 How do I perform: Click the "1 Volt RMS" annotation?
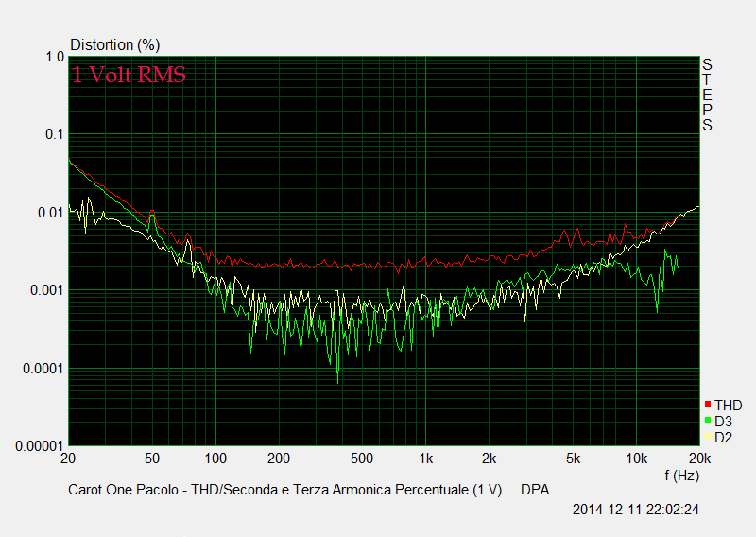(129, 76)
